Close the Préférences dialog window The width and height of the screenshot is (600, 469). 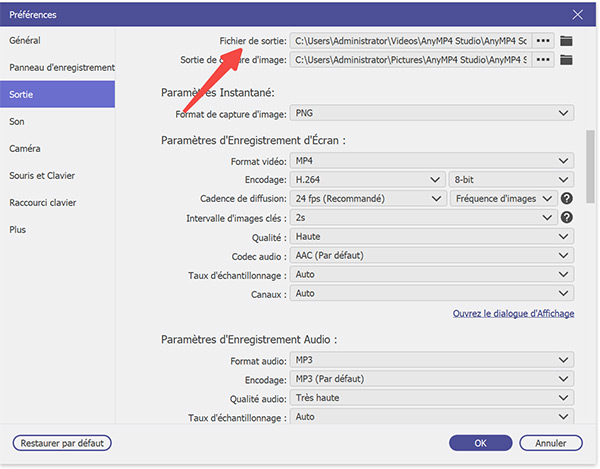click(576, 15)
